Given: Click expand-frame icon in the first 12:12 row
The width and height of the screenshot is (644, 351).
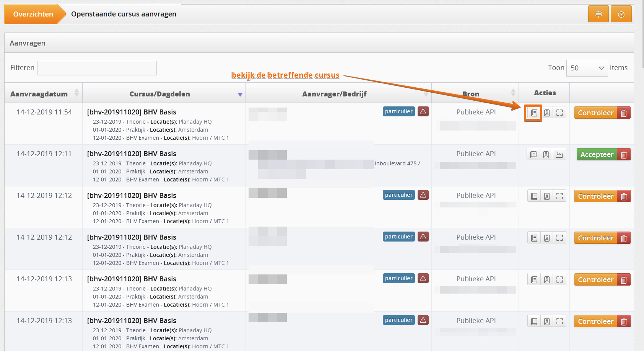Looking at the screenshot, I should coord(559,196).
